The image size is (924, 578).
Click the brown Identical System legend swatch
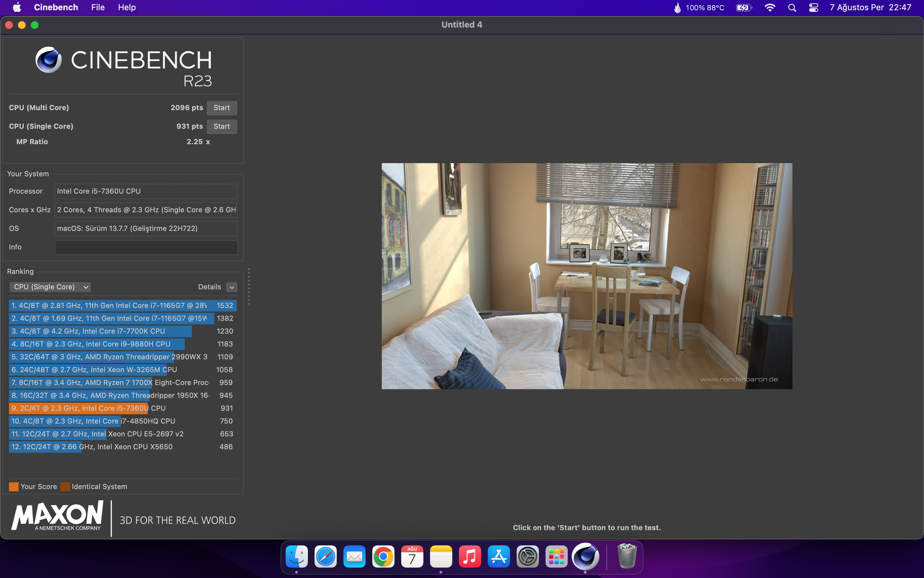[x=65, y=486]
